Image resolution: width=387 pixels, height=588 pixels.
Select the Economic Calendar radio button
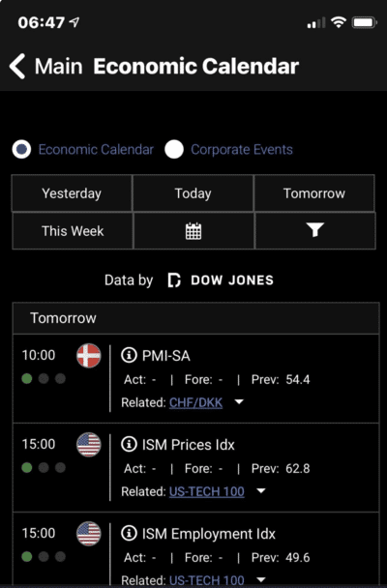[x=21, y=149]
